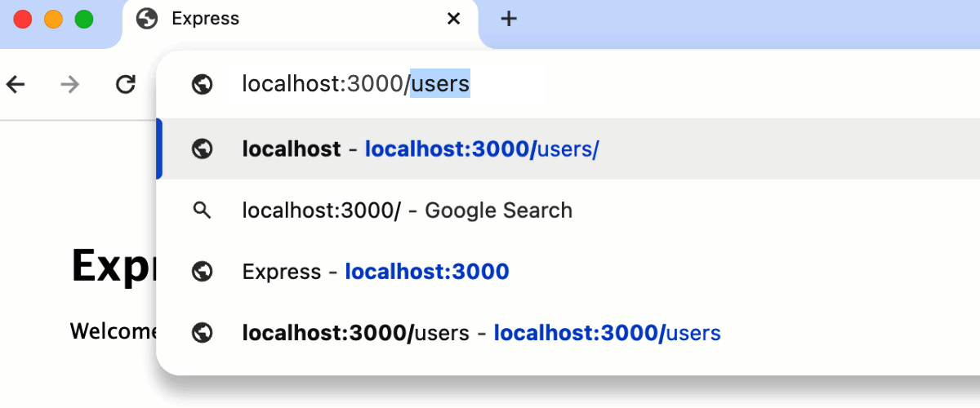Image resolution: width=980 pixels, height=408 pixels.
Task: Click the green full-screen window button
Action: pos(84,19)
